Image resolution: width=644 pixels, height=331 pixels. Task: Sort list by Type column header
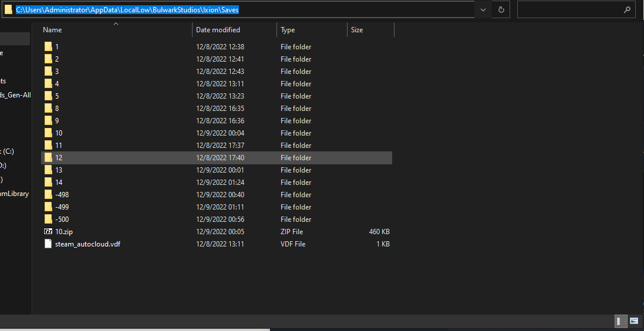[x=288, y=30]
